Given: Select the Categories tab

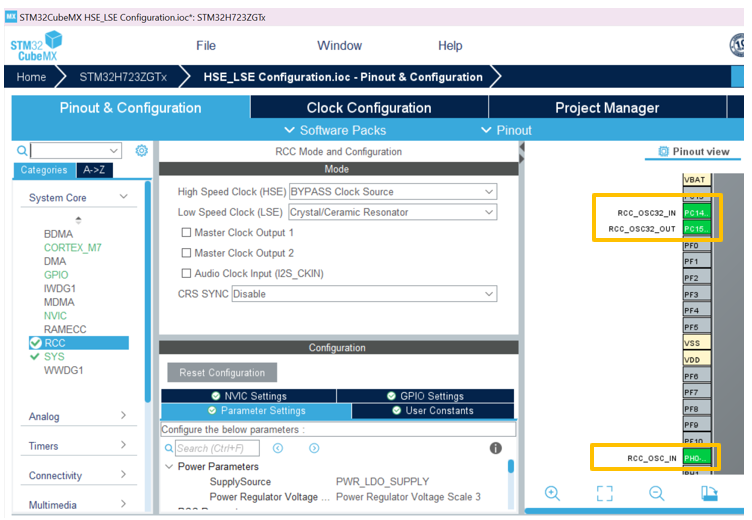Looking at the screenshot, I should click(44, 170).
